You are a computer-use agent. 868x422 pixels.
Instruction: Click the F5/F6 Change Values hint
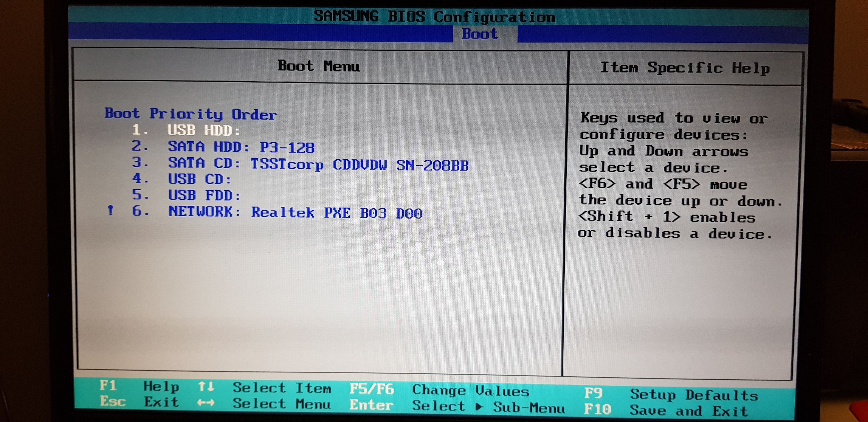click(439, 390)
